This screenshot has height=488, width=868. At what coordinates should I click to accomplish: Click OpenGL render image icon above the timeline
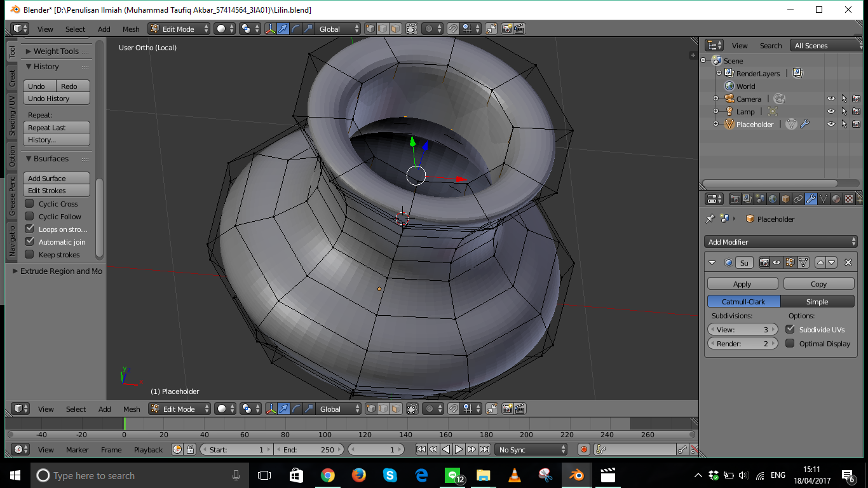[507, 409]
